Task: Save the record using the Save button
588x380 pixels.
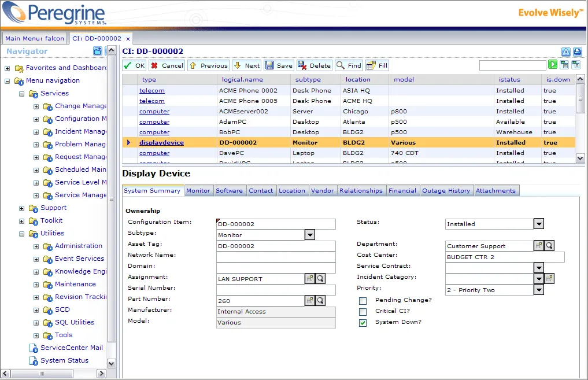Action: pyautogui.click(x=279, y=65)
